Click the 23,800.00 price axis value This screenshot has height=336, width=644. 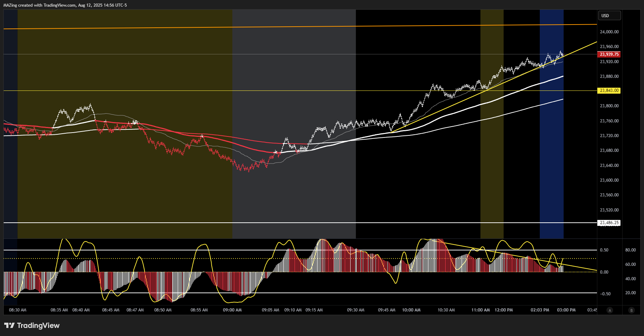[609, 106]
